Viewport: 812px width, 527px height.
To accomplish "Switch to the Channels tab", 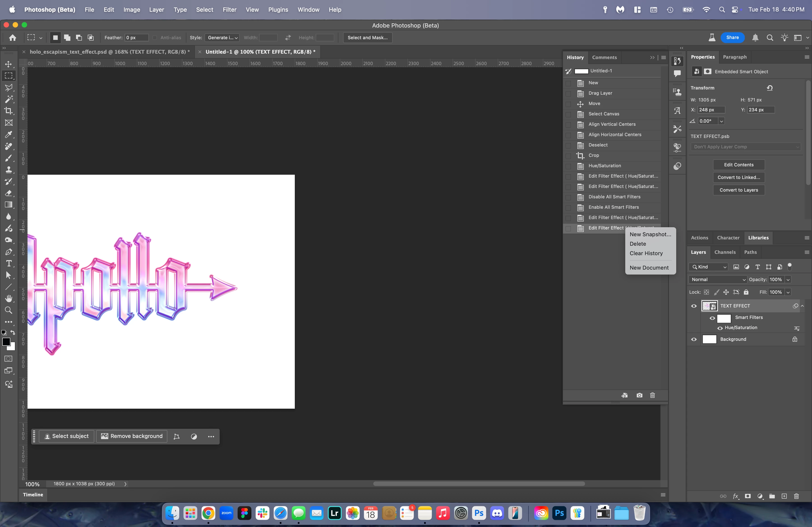I will [725, 252].
